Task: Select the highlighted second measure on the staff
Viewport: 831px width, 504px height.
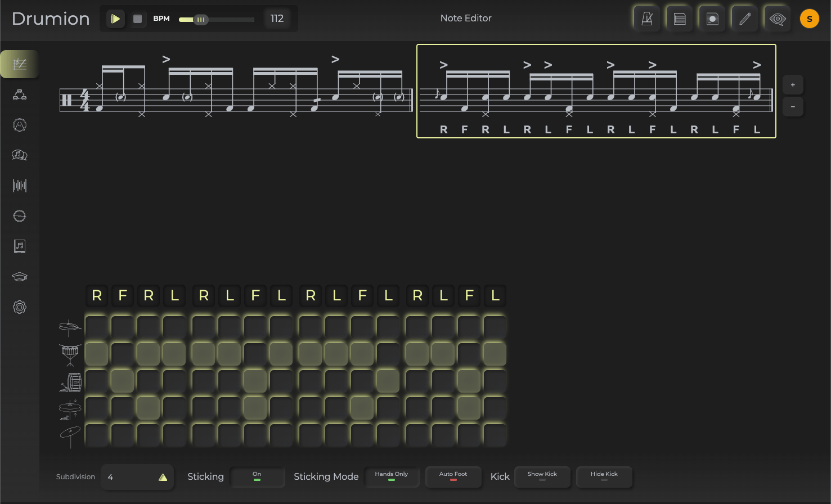Action: (x=596, y=91)
